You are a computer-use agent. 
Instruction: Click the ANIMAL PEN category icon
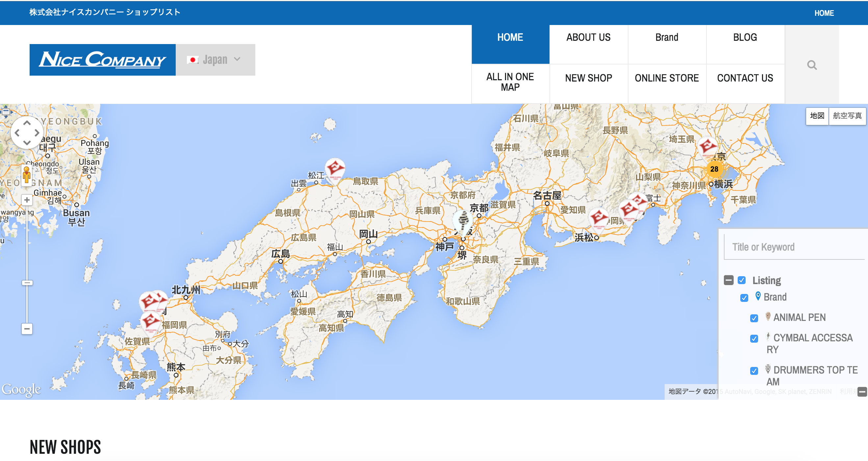[x=768, y=316]
